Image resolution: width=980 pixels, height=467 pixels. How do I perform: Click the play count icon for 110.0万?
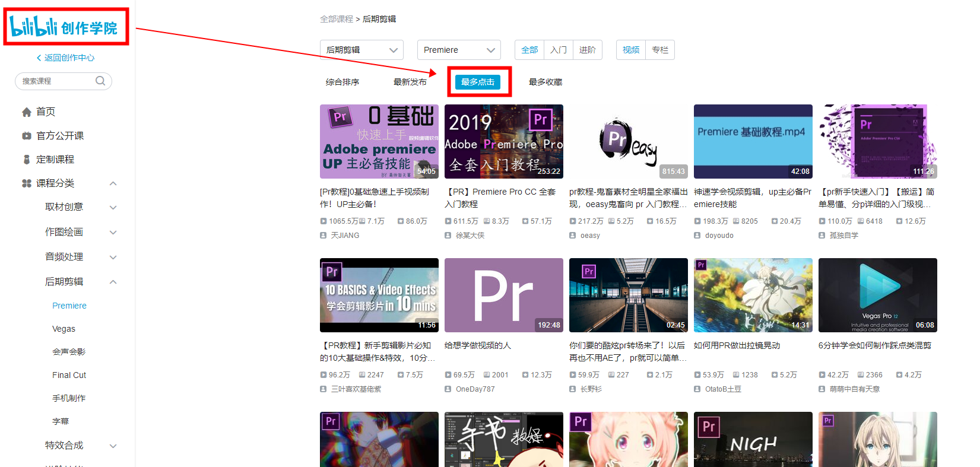pos(822,221)
